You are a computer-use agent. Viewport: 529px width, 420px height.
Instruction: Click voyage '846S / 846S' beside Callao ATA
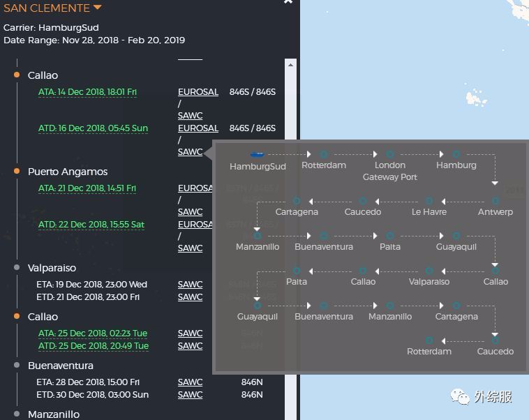253,92
